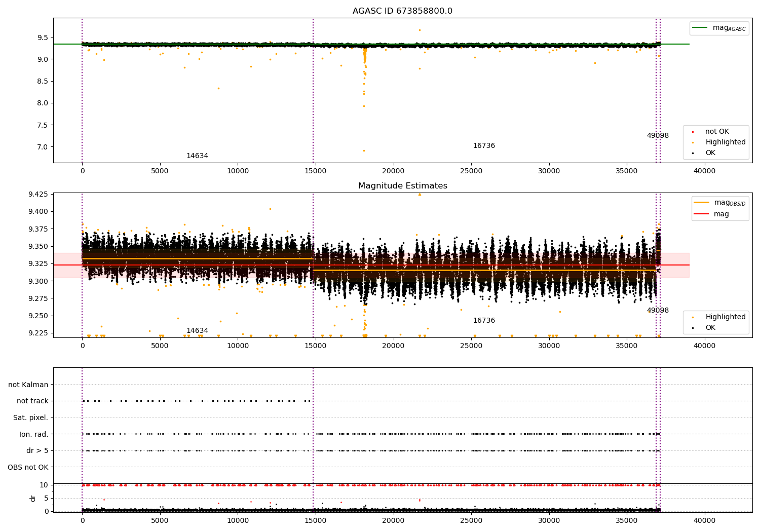
Task: Click the 9.325 y-axis tick label
Action: click(38, 264)
